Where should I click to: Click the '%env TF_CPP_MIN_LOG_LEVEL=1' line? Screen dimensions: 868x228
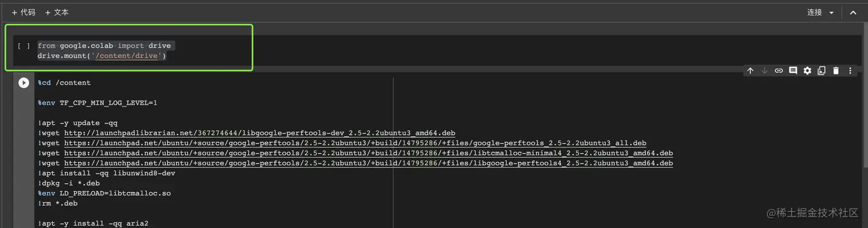click(x=98, y=103)
